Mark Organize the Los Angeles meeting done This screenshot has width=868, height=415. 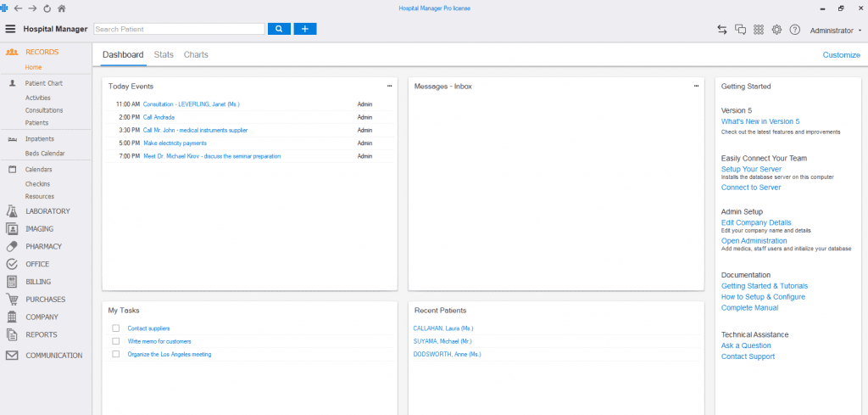click(x=116, y=354)
